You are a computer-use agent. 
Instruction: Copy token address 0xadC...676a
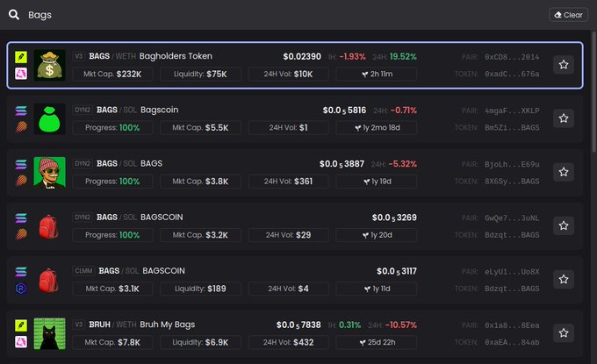pyautogui.click(x=512, y=74)
